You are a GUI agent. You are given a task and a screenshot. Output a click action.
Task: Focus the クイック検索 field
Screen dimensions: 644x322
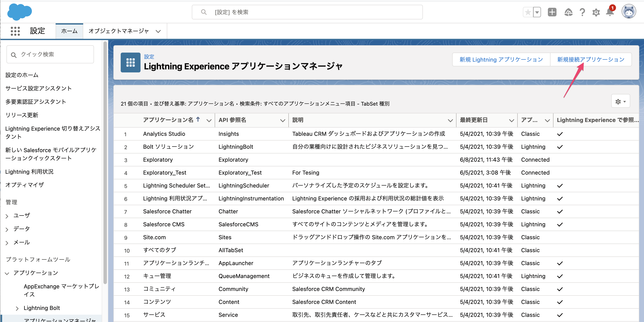[50, 54]
